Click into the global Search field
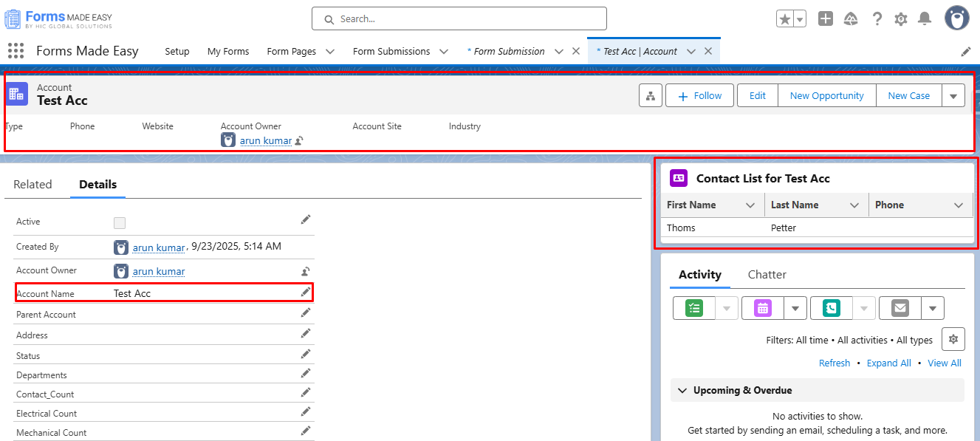 coord(459,19)
